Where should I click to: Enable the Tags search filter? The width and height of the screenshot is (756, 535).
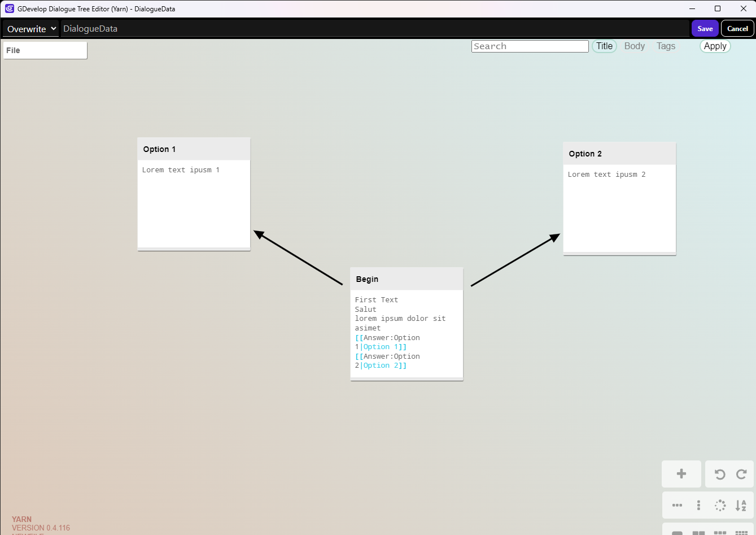[666, 46]
